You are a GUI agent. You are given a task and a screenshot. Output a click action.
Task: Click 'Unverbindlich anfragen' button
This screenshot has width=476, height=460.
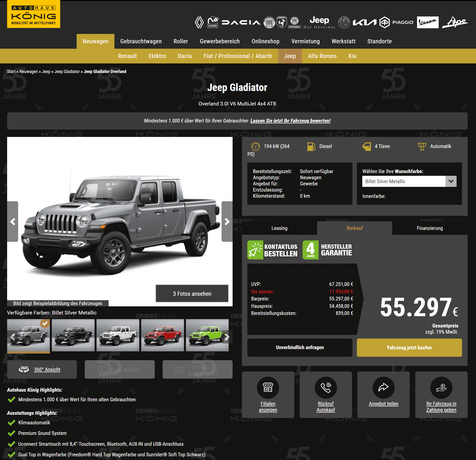pyautogui.click(x=300, y=347)
